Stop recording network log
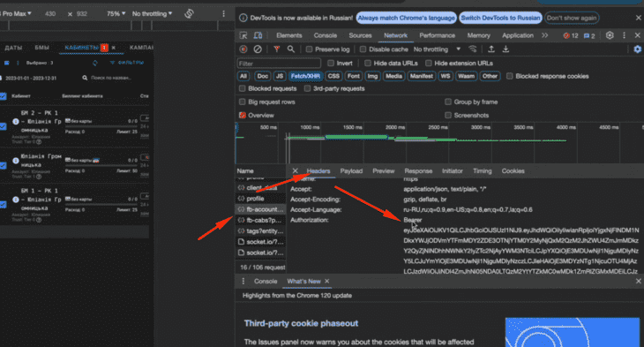The height and width of the screenshot is (347, 644). (243, 49)
